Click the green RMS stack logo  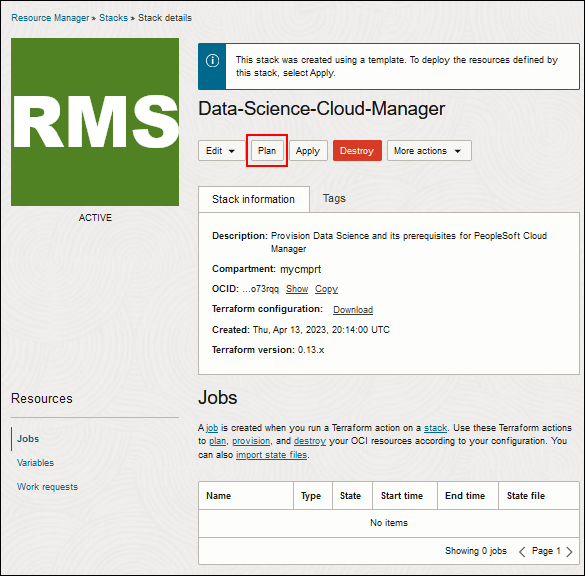[x=95, y=122]
